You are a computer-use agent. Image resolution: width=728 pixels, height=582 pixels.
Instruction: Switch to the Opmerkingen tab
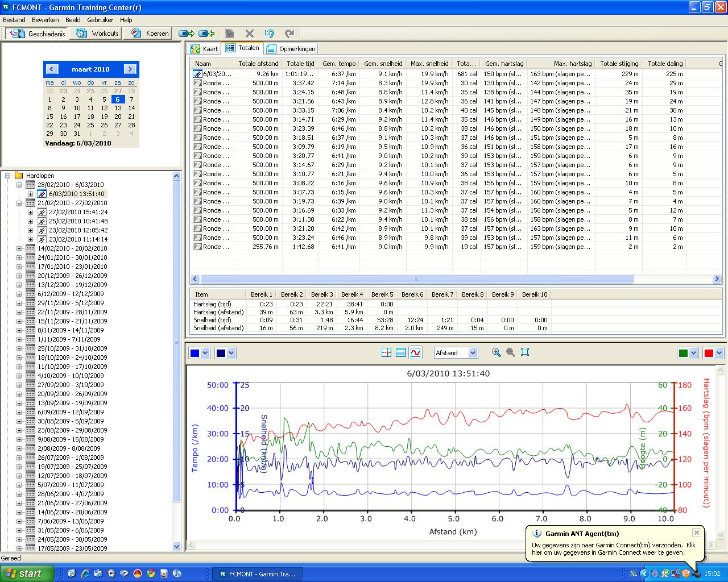[x=291, y=49]
